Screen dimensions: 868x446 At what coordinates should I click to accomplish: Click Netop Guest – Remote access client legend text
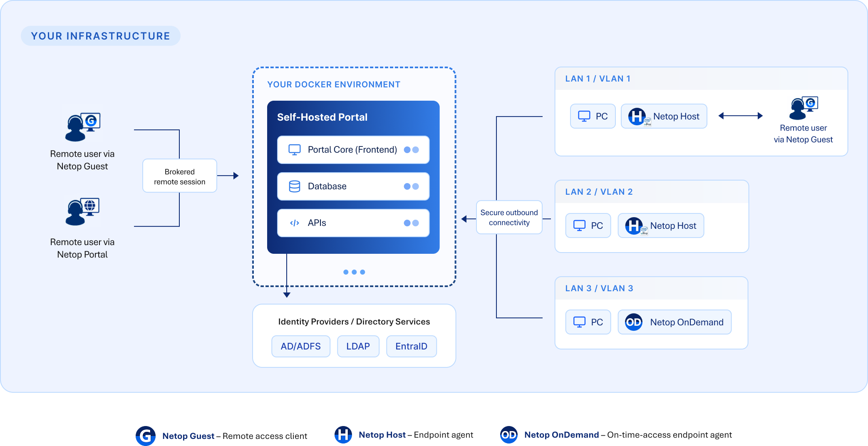235,436
